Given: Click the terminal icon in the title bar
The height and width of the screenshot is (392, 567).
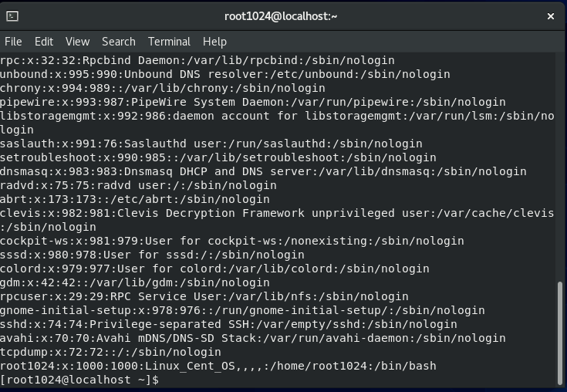Looking at the screenshot, I should (x=12, y=16).
